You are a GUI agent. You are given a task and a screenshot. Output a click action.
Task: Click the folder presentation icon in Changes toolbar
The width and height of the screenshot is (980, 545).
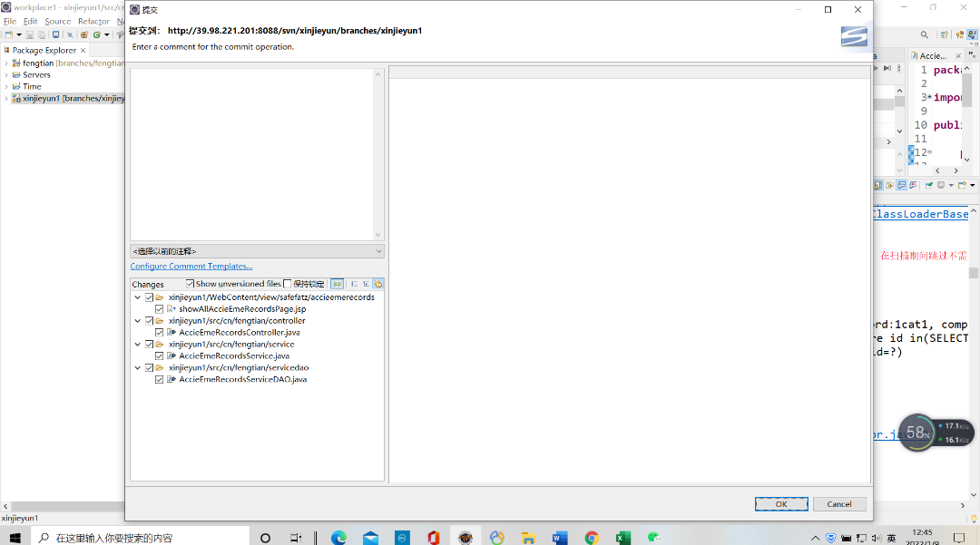click(378, 284)
